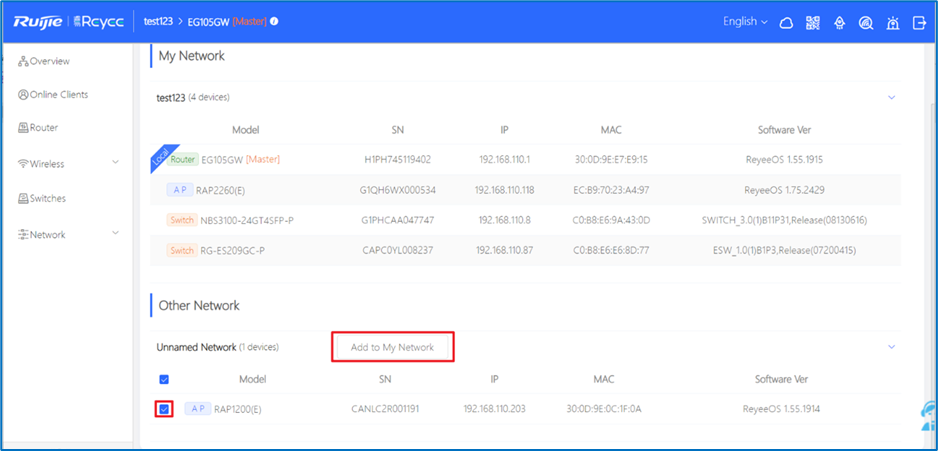The height and width of the screenshot is (451, 938).
Task: Open the QR code icon in header
Action: click(x=812, y=22)
